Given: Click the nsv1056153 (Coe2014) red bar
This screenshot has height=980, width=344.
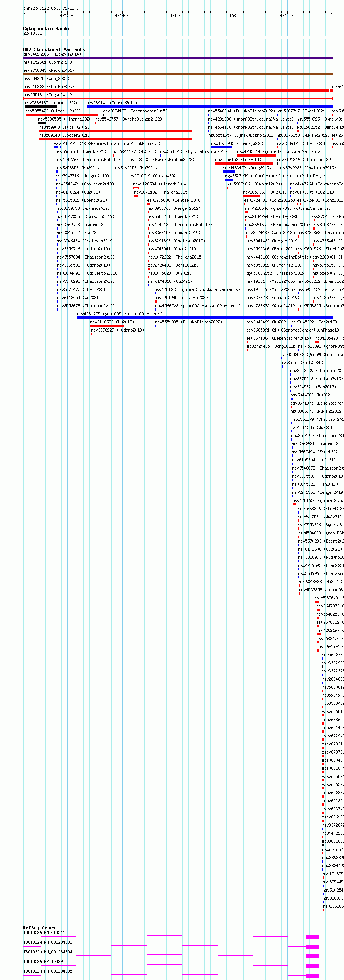Looking at the screenshot, I should pos(244,163).
